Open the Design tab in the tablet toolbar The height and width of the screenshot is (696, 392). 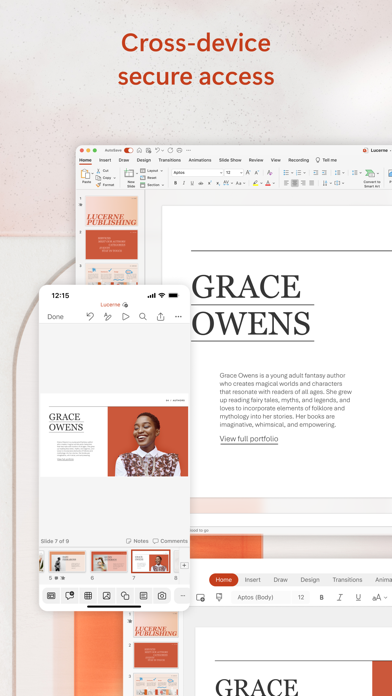310,580
